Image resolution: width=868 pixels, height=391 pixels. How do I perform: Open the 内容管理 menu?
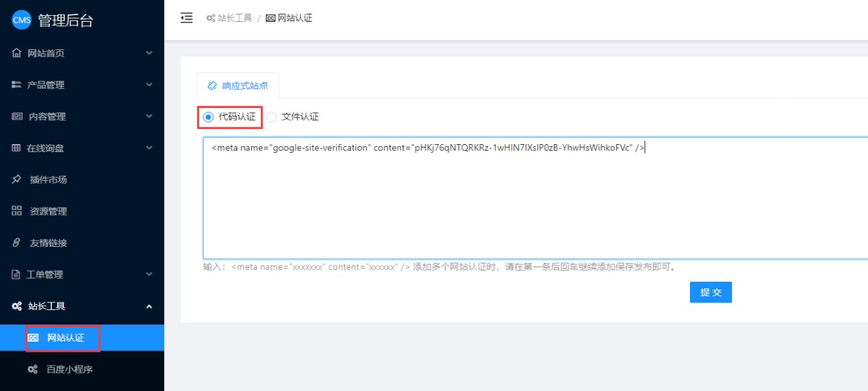click(82, 117)
